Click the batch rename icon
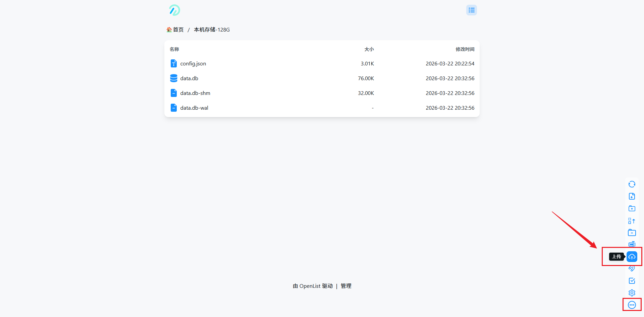 pyautogui.click(x=632, y=244)
